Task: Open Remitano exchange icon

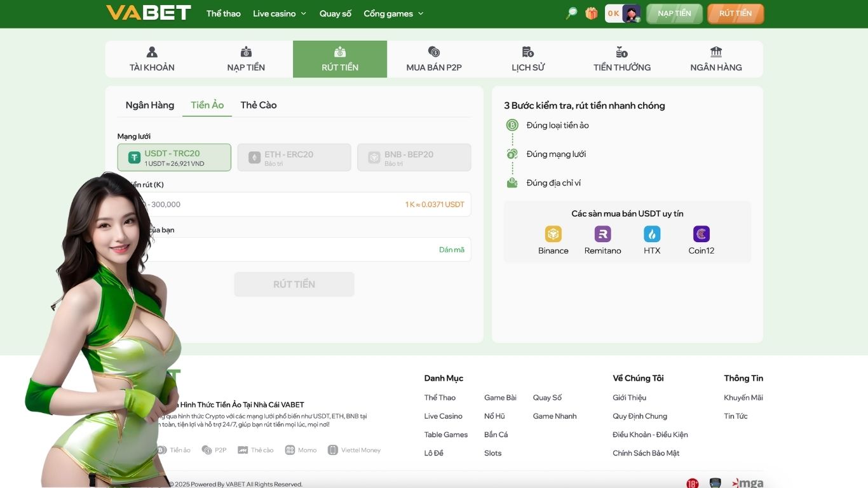Action: (602, 234)
